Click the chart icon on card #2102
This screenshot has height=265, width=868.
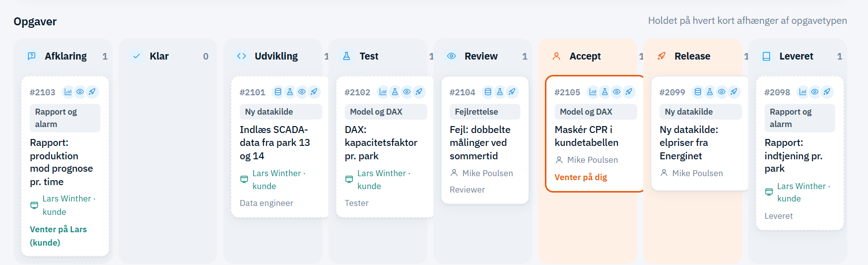(383, 92)
